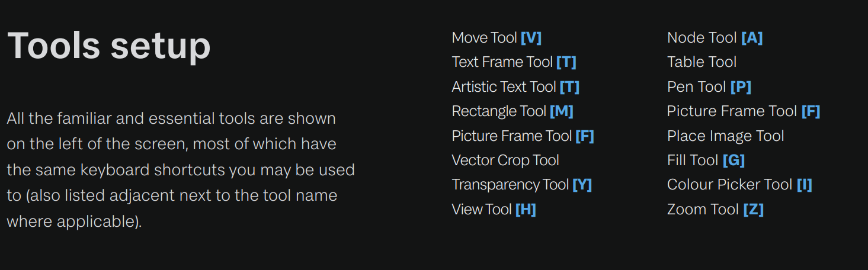This screenshot has width=868, height=270.
Task: Click the Move Tool [V] text
Action: tap(497, 38)
